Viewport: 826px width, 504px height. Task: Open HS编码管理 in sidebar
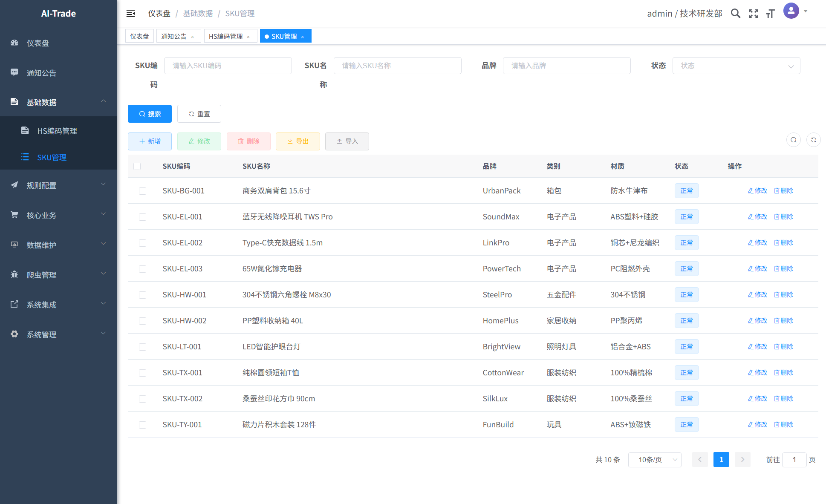[58, 131]
